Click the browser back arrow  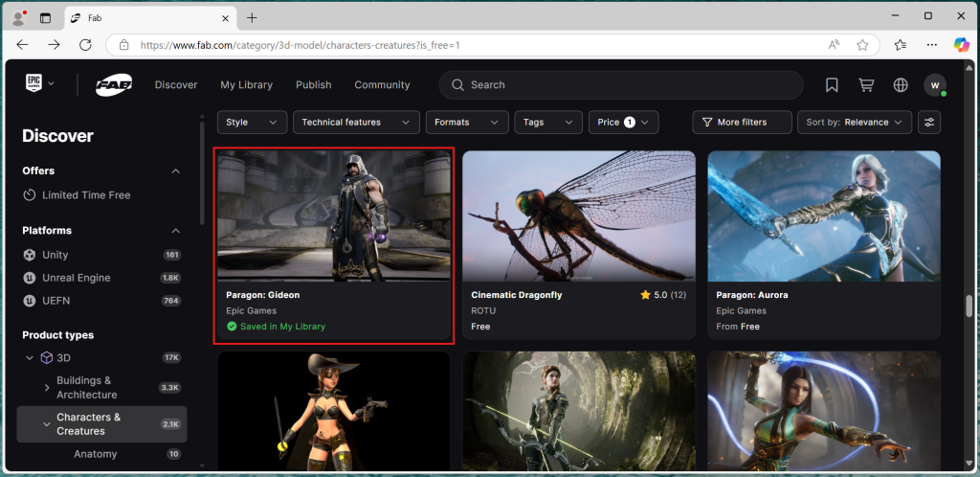23,45
